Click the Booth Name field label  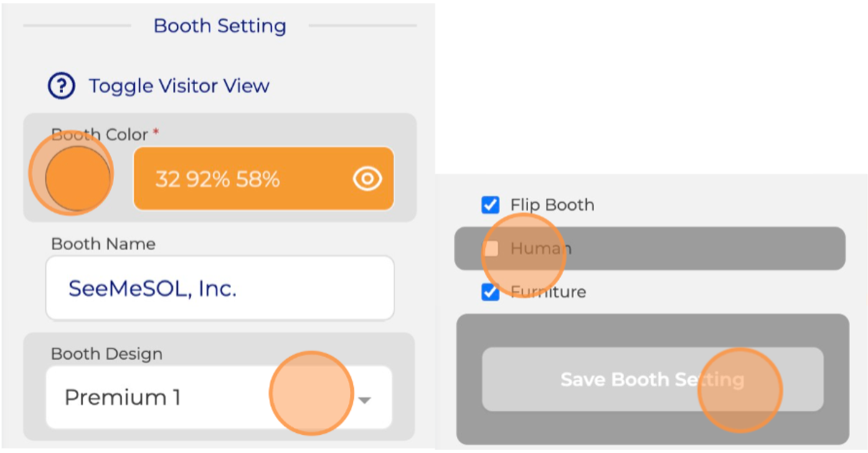click(x=103, y=244)
